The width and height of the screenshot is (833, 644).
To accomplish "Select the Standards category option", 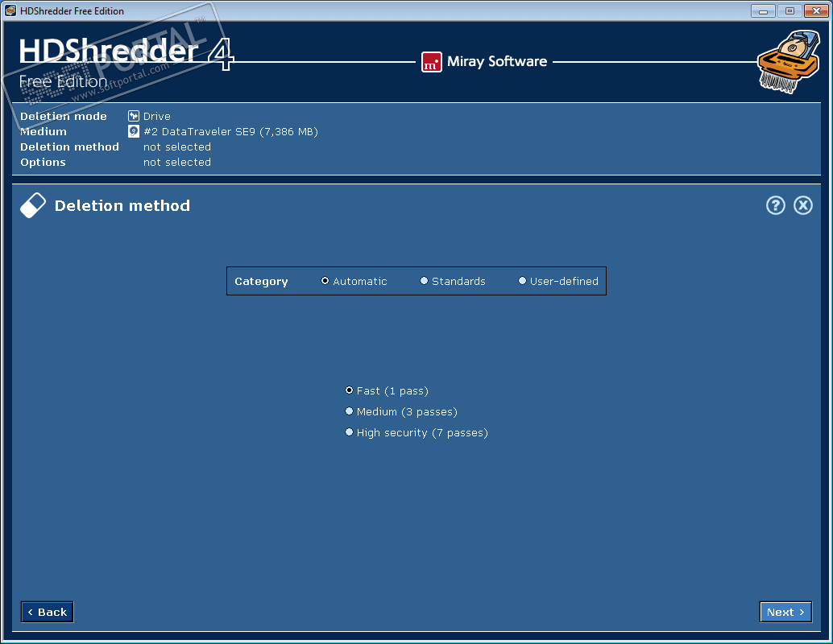I will coord(453,282).
